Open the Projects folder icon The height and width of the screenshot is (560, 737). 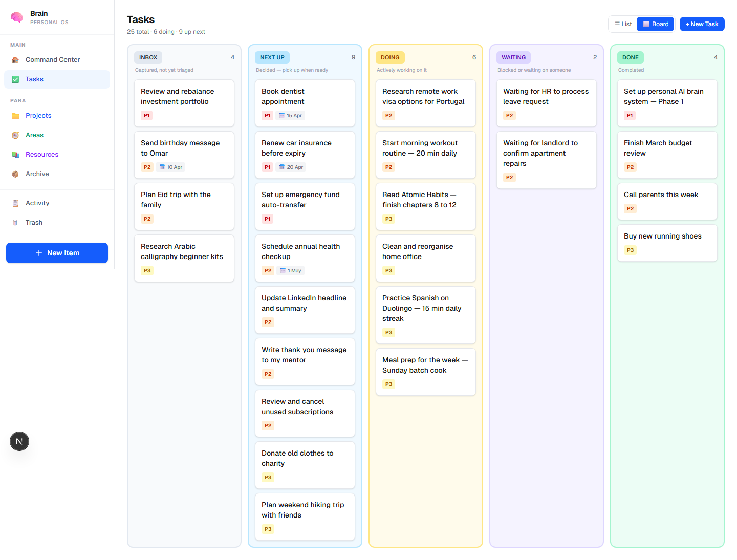click(x=15, y=115)
